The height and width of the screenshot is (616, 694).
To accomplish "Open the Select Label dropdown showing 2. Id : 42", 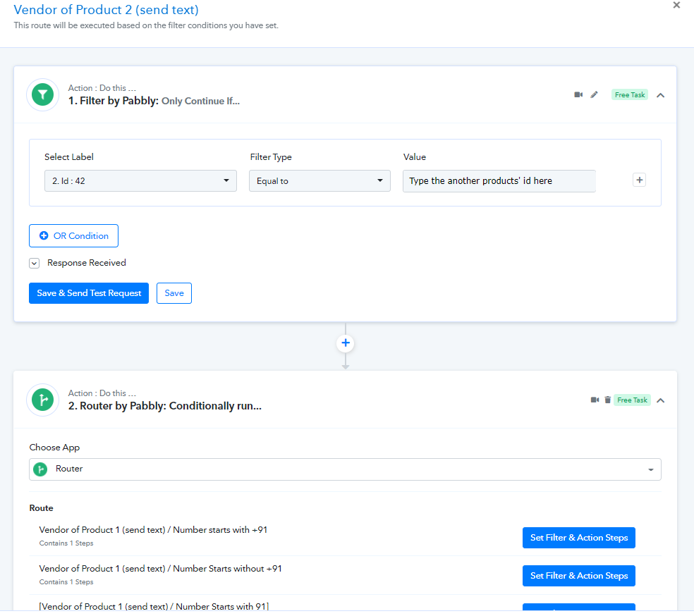I will [x=140, y=181].
